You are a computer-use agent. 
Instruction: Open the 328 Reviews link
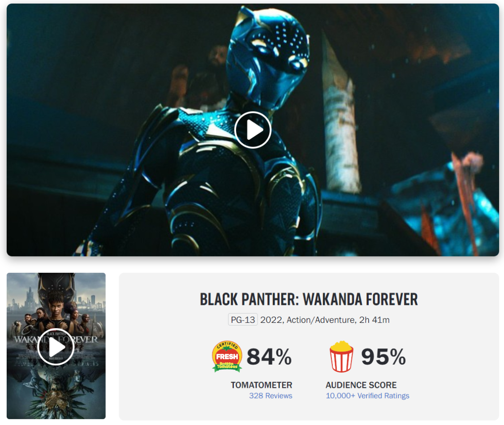[271, 396]
